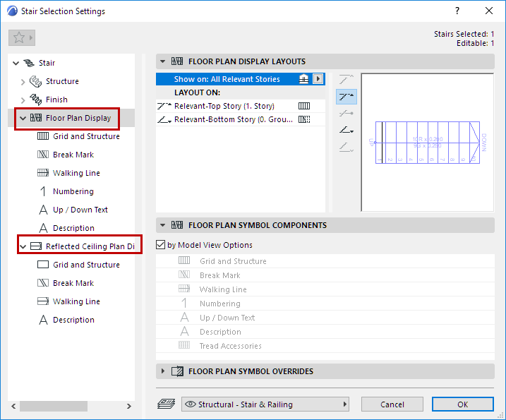
Task: Click the Floor Plan Symbol Overrides header icon
Action: tap(177, 371)
